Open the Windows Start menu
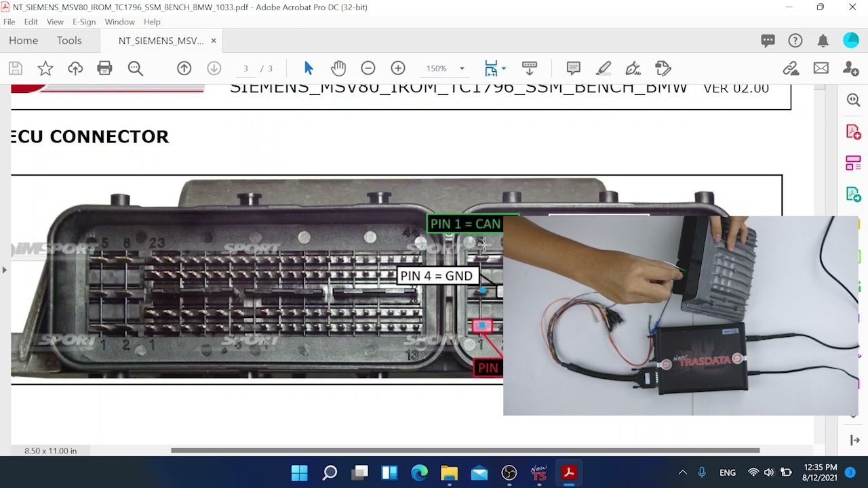 tap(299, 472)
